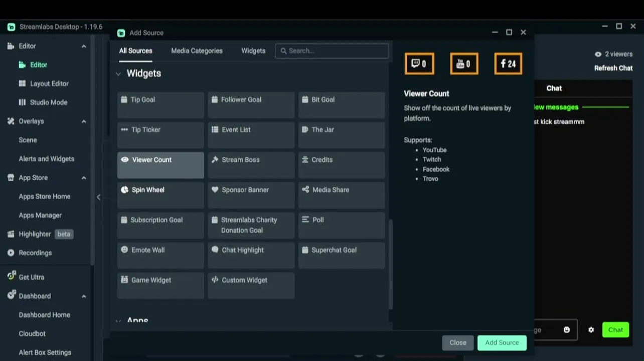Collapse the side navigation with arrow
Screen dimensions: 644x361
click(99, 197)
